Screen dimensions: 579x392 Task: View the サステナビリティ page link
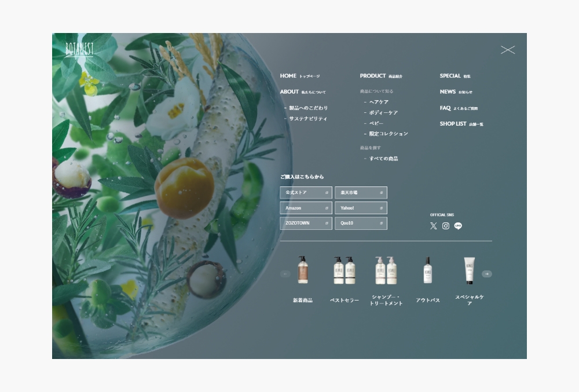pos(308,119)
